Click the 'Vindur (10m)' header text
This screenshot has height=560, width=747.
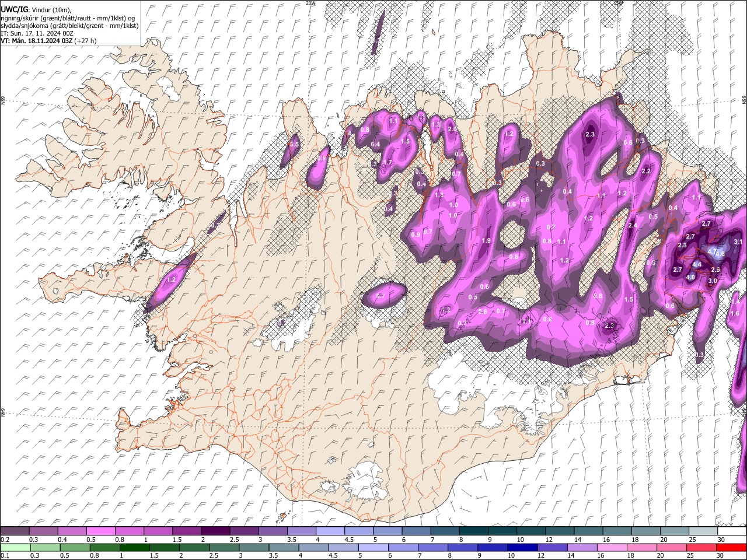click(x=51, y=10)
